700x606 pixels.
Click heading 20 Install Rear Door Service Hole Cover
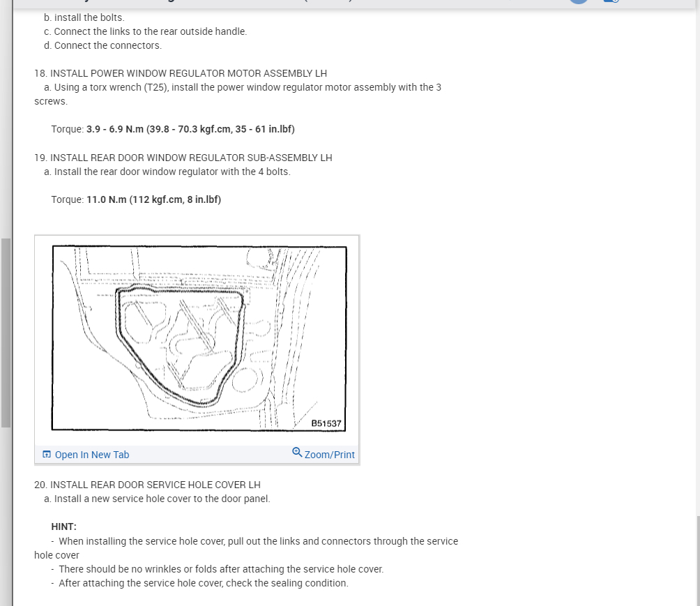pyautogui.click(x=147, y=485)
